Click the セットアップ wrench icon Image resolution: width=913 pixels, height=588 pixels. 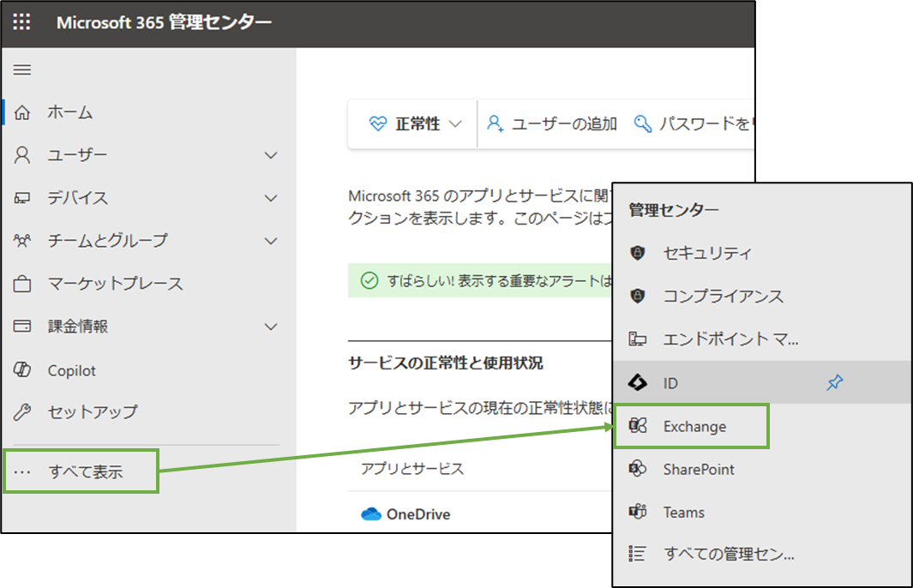click(x=22, y=412)
